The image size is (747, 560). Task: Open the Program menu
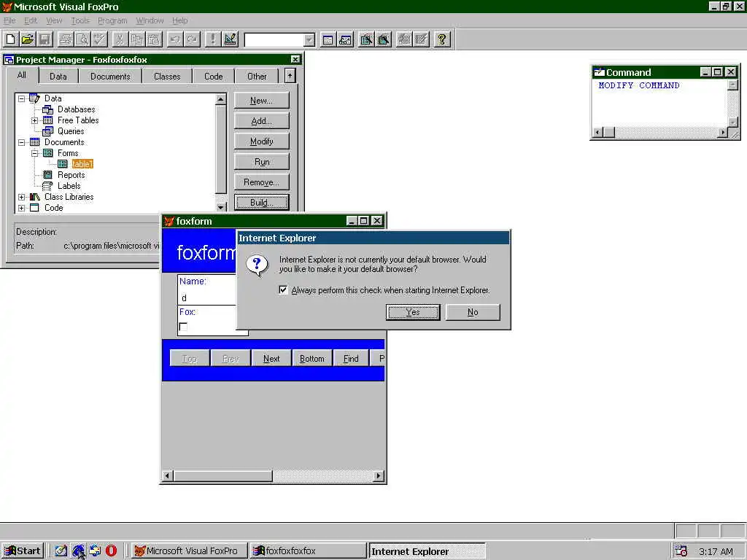(112, 20)
